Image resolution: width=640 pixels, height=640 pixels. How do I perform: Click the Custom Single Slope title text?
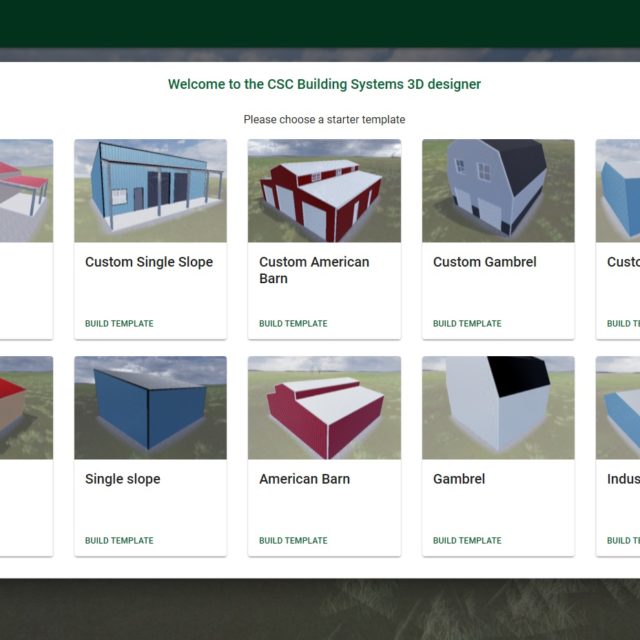click(149, 262)
